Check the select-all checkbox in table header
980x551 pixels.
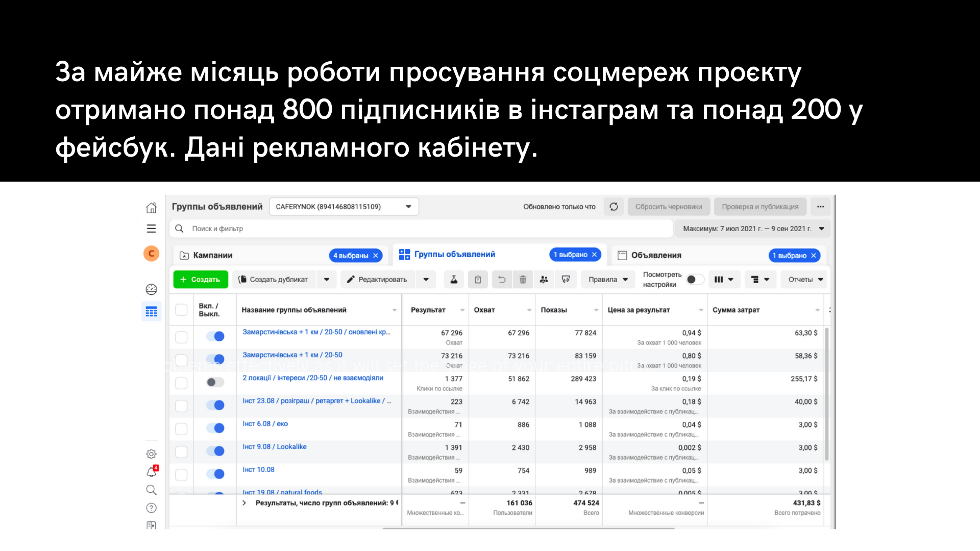point(181,310)
